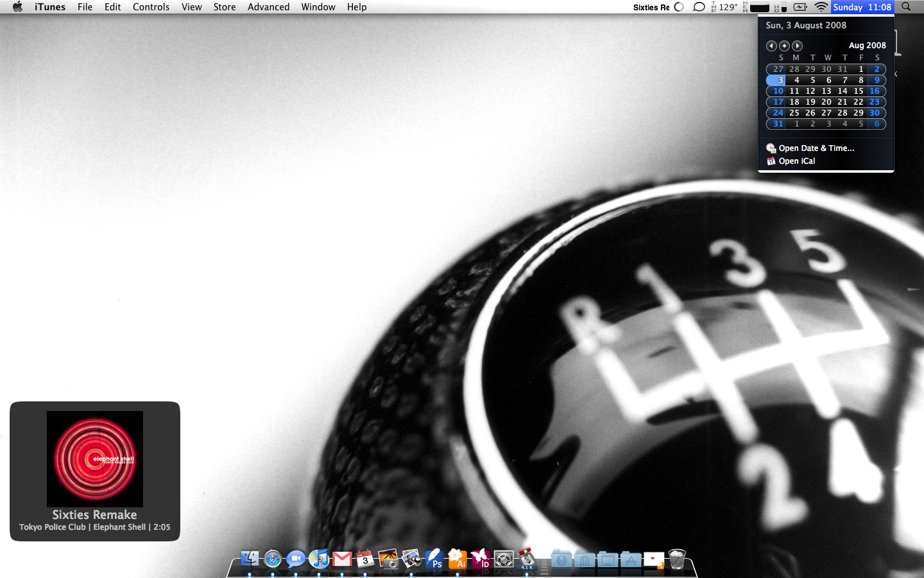Select August 10 in the calendar
The width and height of the screenshot is (924, 578).
click(778, 91)
